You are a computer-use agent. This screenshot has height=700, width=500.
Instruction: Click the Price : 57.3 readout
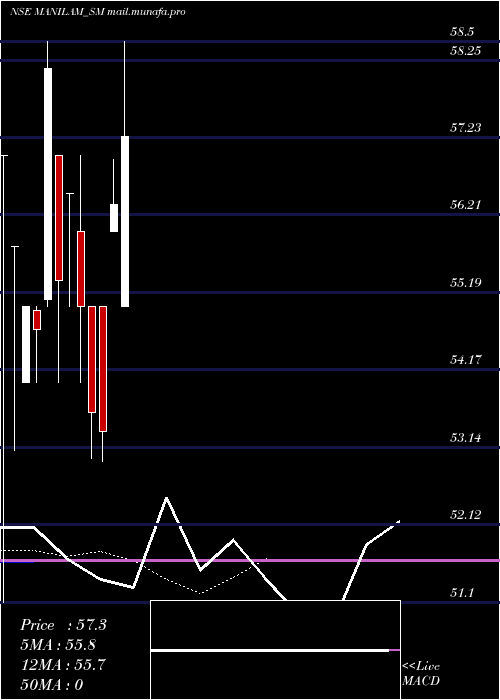coord(63,625)
